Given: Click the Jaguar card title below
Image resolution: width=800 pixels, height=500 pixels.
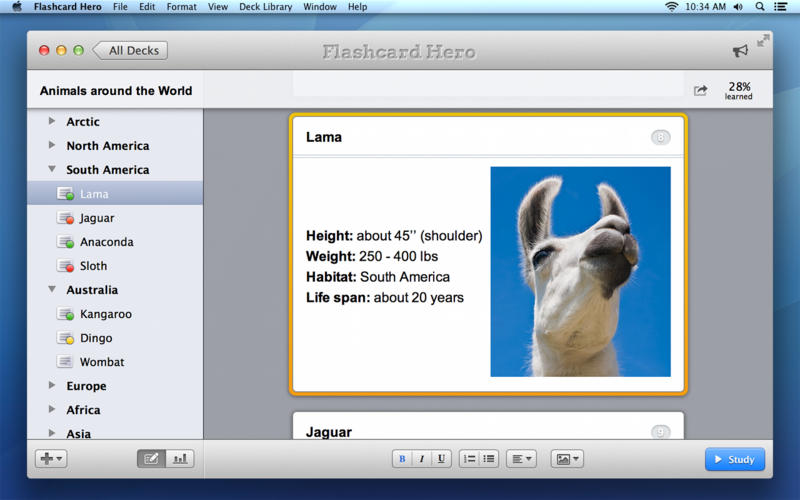Looking at the screenshot, I should pyautogui.click(x=329, y=432).
